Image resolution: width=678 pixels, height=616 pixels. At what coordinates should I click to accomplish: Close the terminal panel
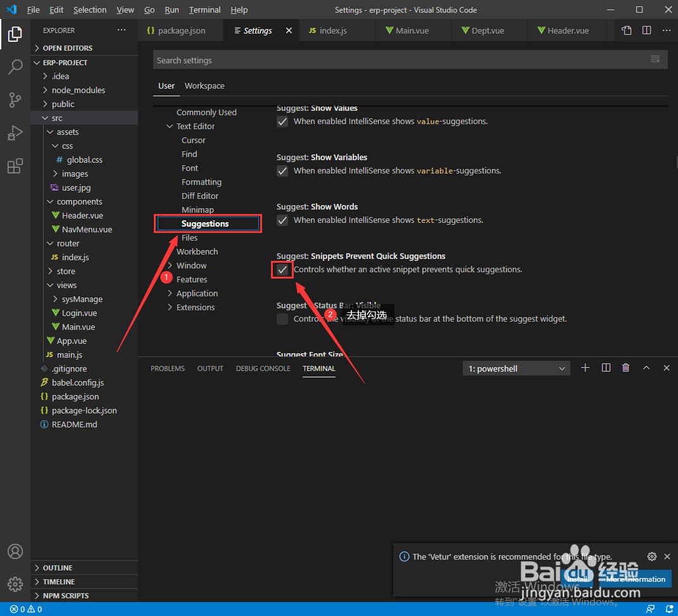pyautogui.click(x=667, y=368)
